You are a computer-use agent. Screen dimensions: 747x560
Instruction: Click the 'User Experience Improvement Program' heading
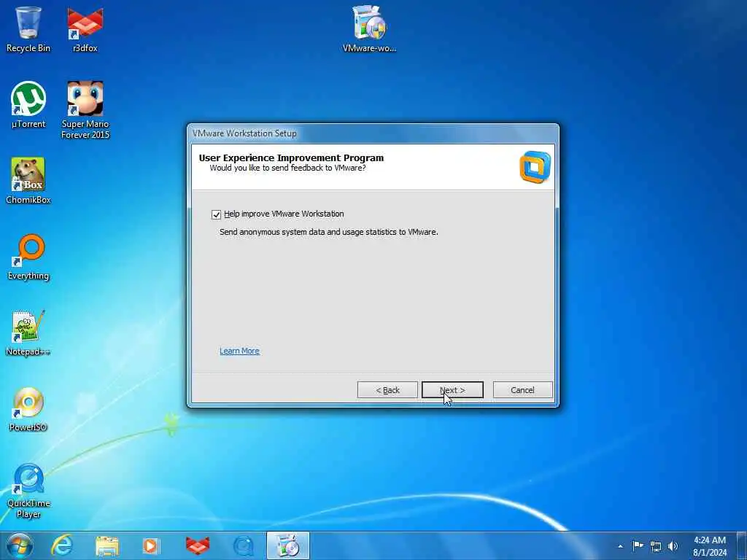pos(291,157)
